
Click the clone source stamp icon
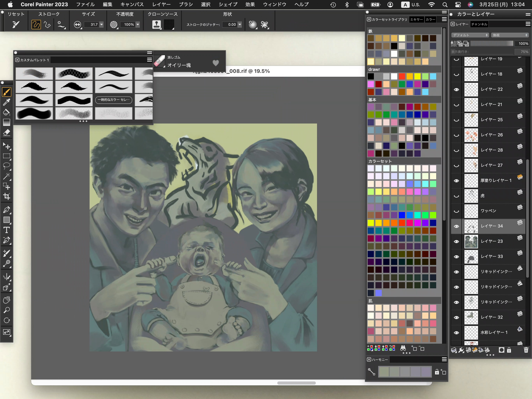coord(157,25)
